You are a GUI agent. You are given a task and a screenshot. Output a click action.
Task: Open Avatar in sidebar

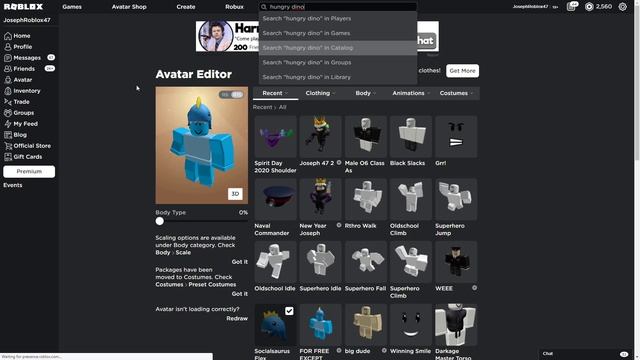tap(18, 80)
